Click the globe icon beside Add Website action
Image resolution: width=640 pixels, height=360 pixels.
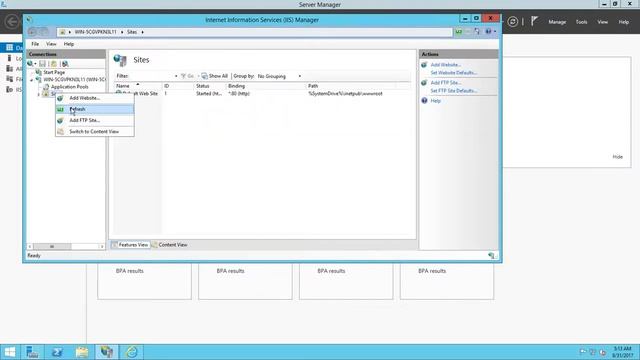tap(424, 65)
